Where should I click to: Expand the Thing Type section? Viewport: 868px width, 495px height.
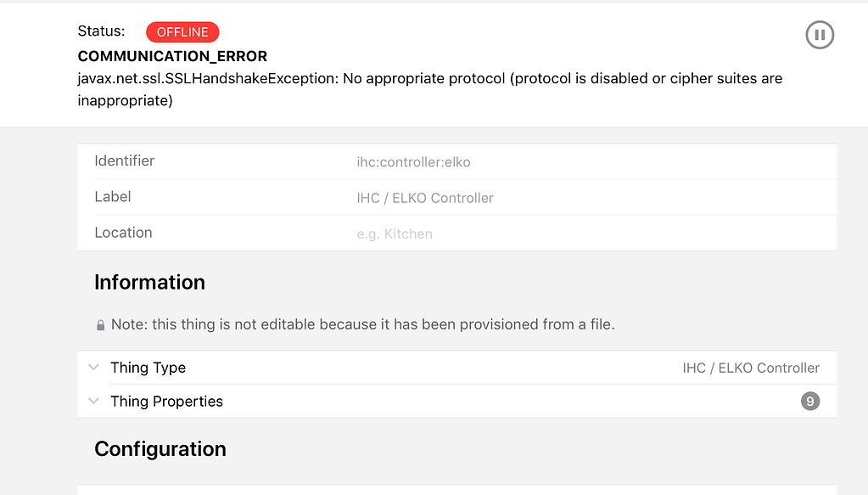tap(148, 367)
